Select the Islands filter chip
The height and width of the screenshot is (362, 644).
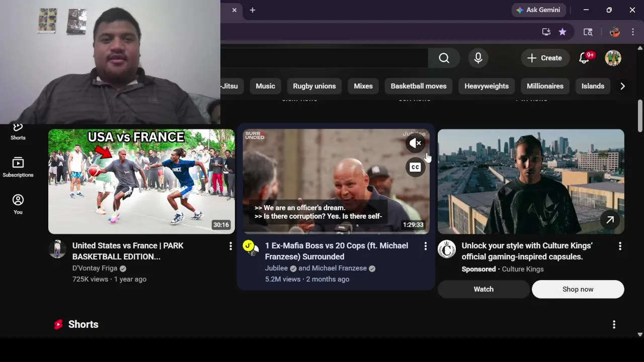pyautogui.click(x=593, y=86)
